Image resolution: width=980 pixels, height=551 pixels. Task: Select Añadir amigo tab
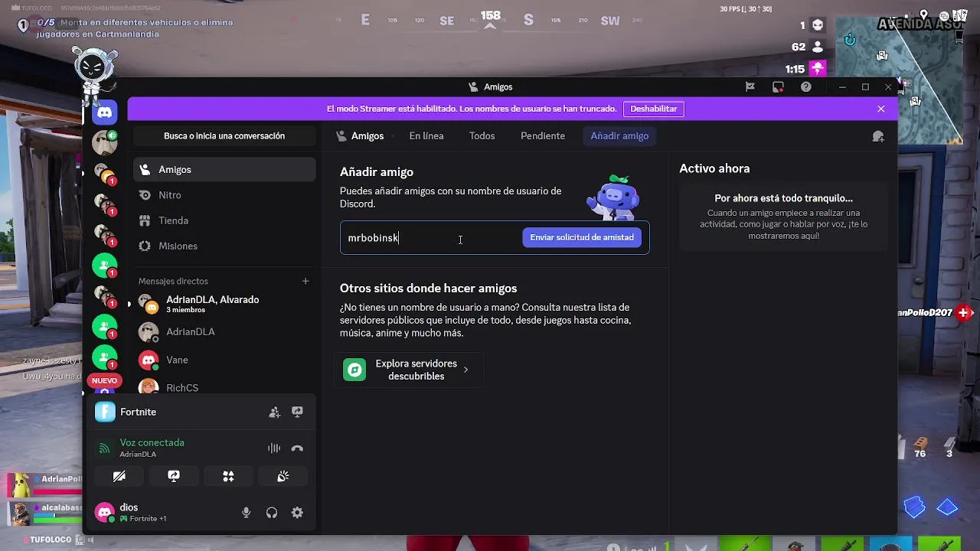tap(619, 136)
